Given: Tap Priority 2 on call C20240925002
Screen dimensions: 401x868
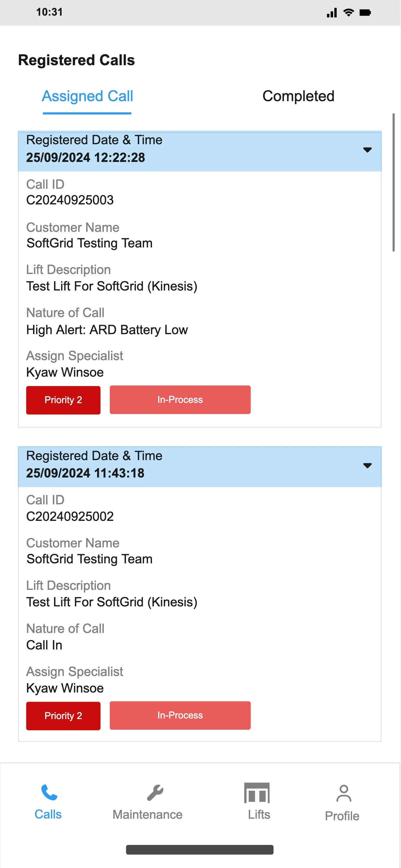Looking at the screenshot, I should click(x=63, y=716).
